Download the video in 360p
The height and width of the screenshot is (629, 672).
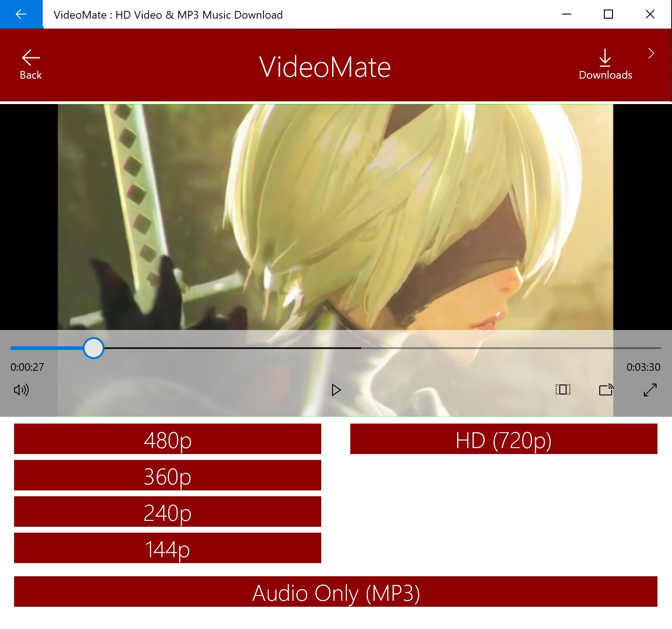tap(168, 475)
